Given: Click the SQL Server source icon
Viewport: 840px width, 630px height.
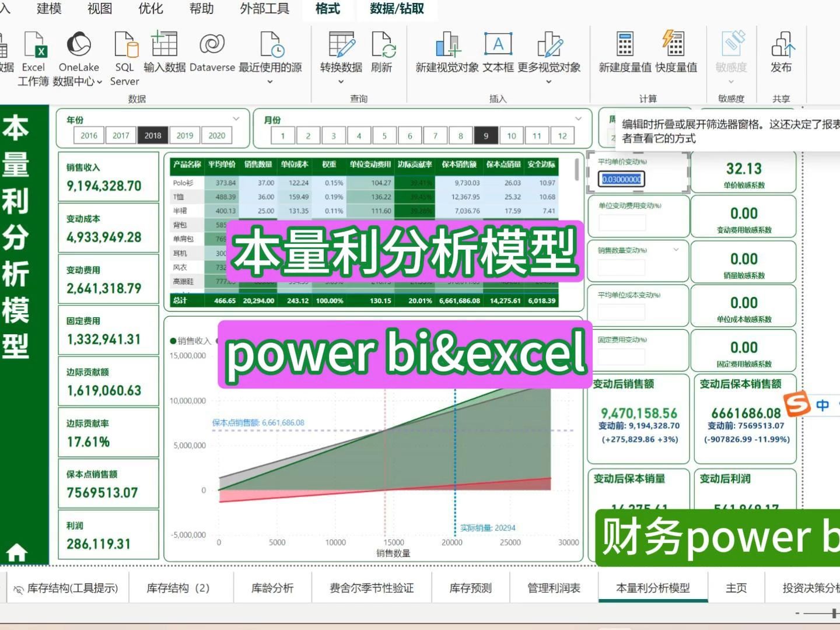Looking at the screenshot, I should [125, 44].
